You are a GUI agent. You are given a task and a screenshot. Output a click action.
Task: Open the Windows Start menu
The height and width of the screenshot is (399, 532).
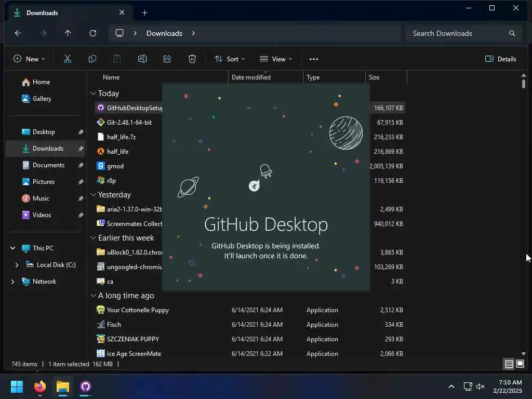[x=17, y=387]
